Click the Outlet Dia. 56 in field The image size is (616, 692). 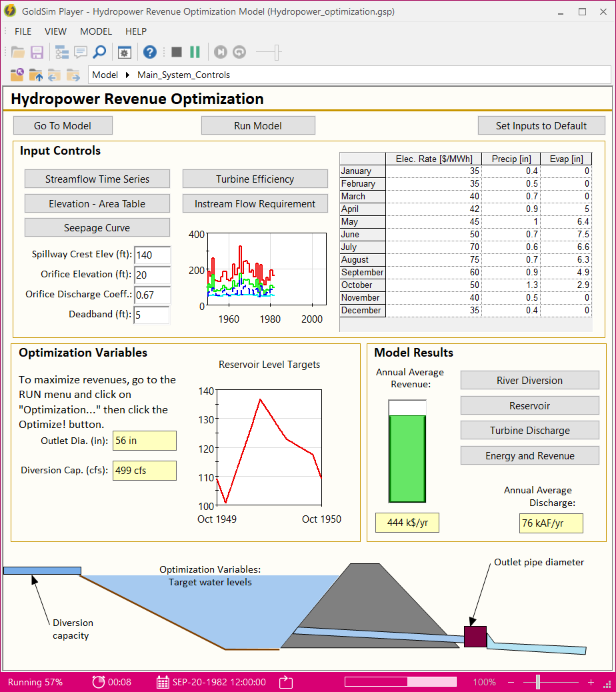point(145,441)
